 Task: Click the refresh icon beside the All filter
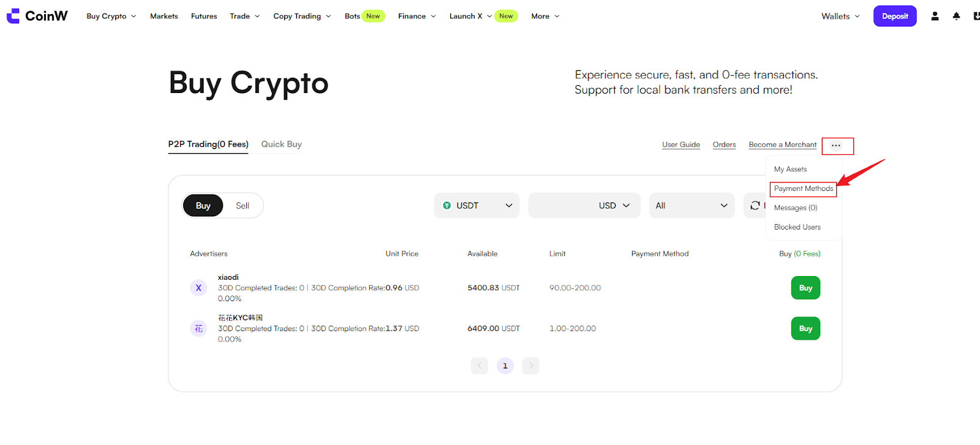(755, 206)
